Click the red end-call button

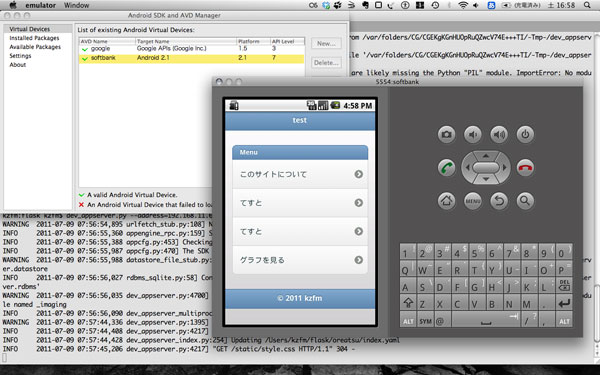pos(525,168)
